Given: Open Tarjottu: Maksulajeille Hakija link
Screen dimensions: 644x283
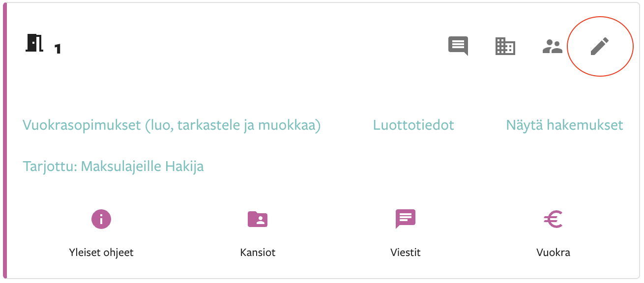Looking at the screenshot, I should (x=113, y=167).
